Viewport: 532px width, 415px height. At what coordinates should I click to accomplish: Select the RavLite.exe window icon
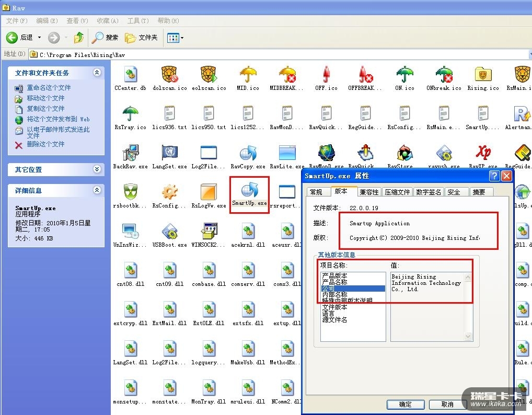[x=287, y=153]
